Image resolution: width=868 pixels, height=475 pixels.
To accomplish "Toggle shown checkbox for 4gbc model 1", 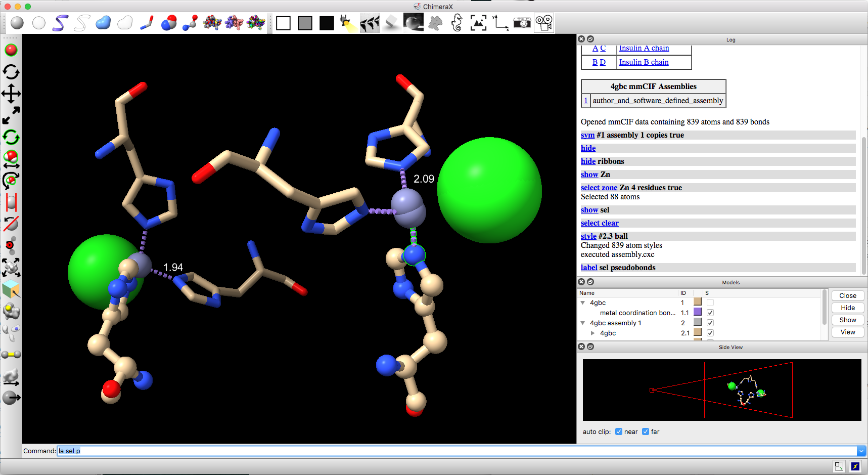I will pyautogui.click(x=710, y=303).
